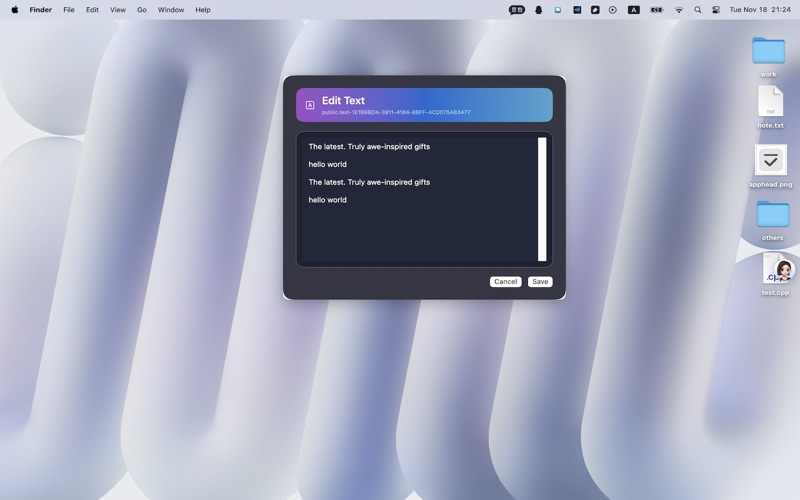
Task: Click the QQ penguin menu bar icon
Action: point(538,10)
